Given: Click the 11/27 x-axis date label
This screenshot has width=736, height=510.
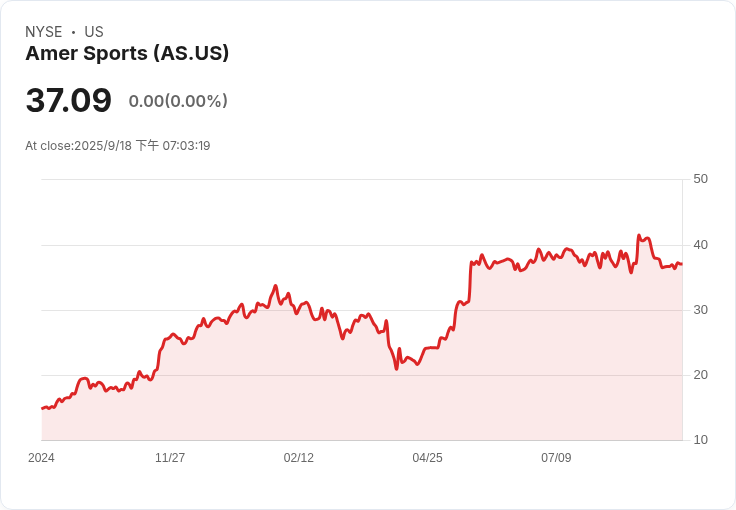Looking at the screenshot, I should coord(170,458).
